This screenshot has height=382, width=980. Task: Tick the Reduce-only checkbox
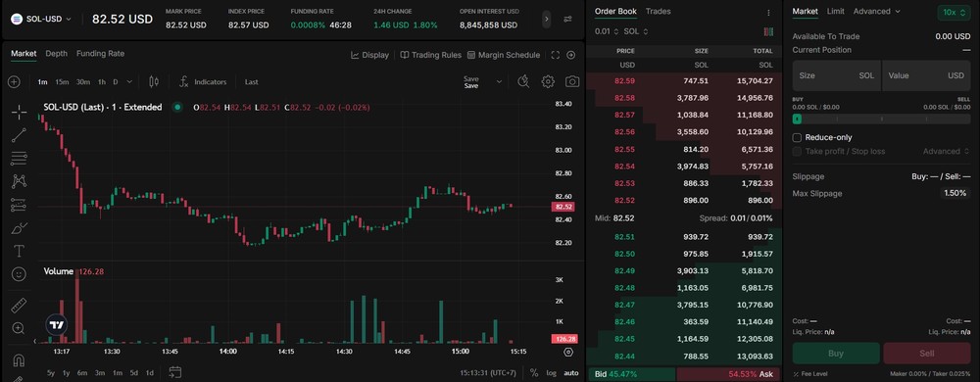click(797, 137)
